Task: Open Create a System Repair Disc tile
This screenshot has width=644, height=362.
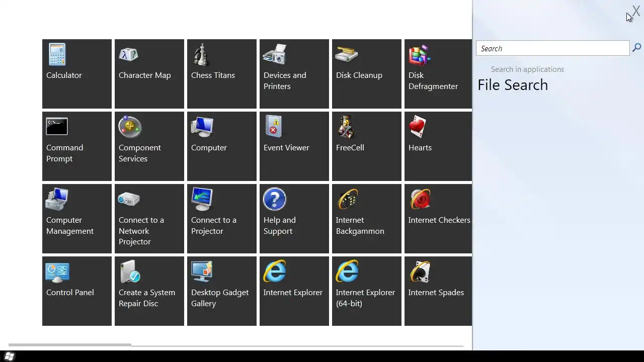Action: (149, 291)
